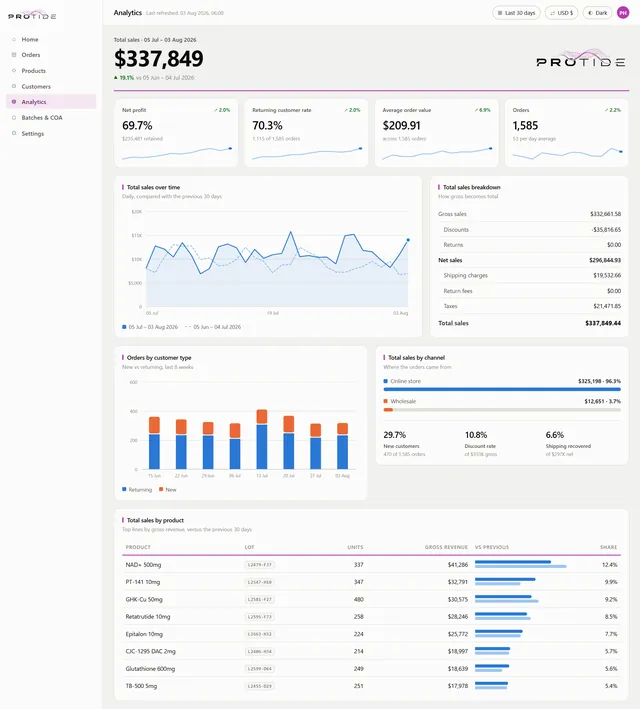Click the Orders sparkline

pyautogui.click(x=567, y=154)
